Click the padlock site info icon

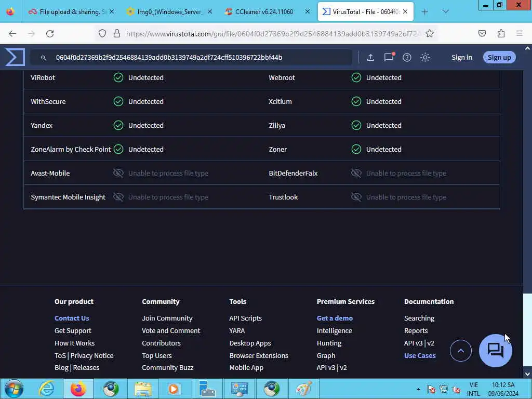(x=117, y=33)
